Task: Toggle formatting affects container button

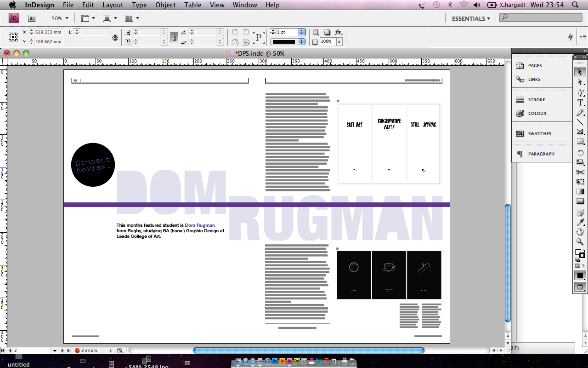Action: (578, 266)
